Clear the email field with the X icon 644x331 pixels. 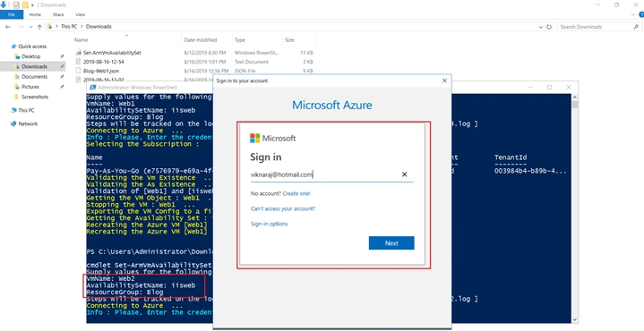point(405,174)
